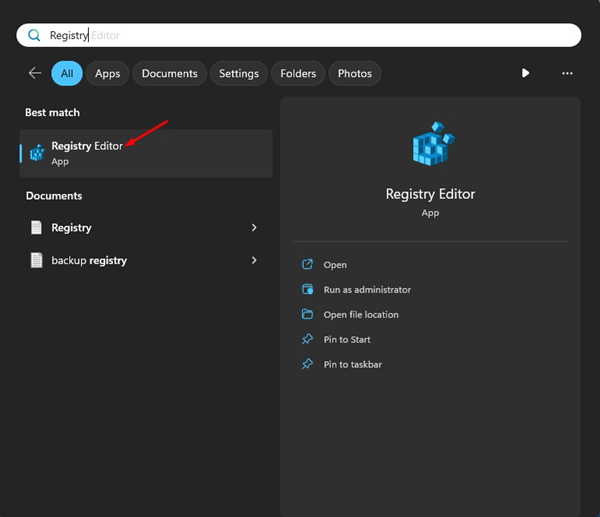Click the Registry Editor icon in Best match
Image resolution: width=600 pixels, height=517 pixels.
37,153
